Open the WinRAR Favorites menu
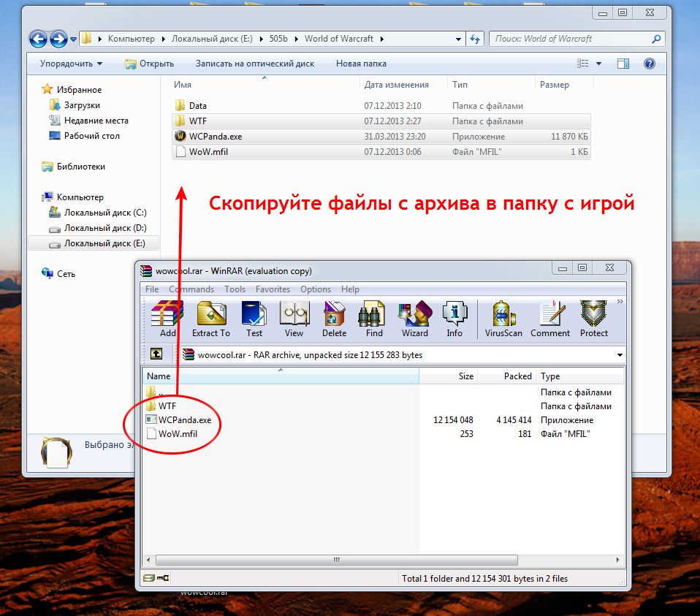Screen dimensions: 700x616 (273, 289)
